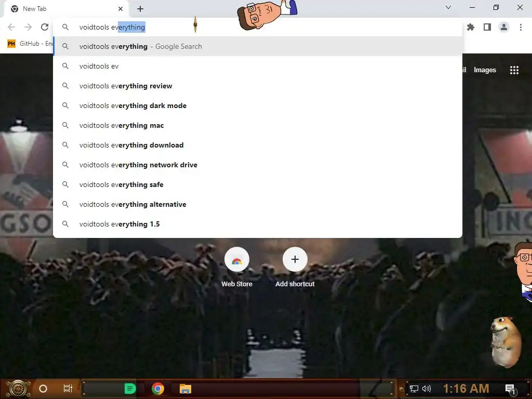Click the search icon beside 'voidtools everything mac'
The height and width of the screenshot is (399, 532).
pos(65,125)
